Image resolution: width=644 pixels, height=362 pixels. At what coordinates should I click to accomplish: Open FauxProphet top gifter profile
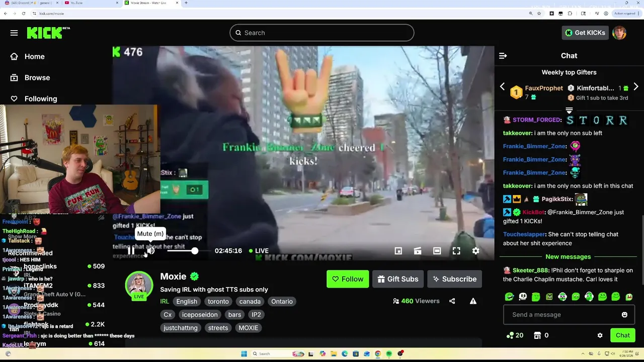[544, 88]
